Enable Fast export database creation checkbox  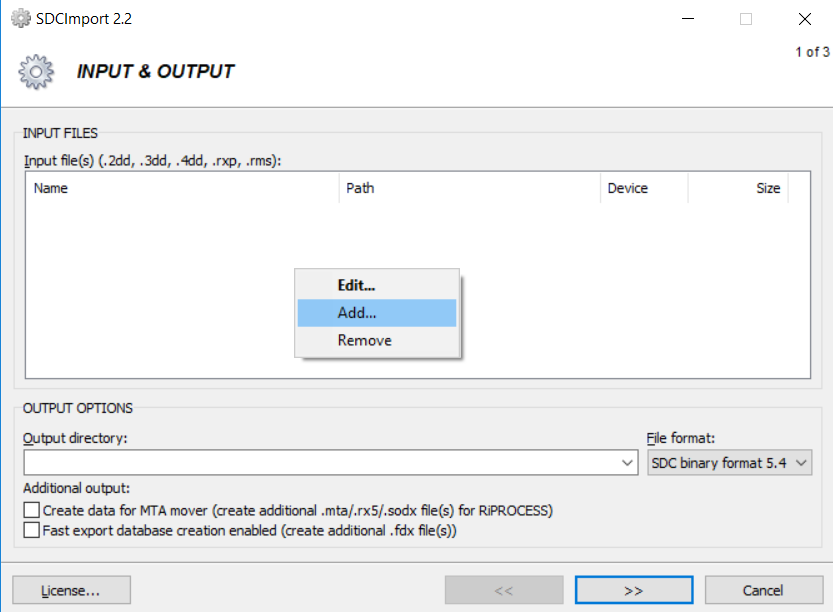click(x=31, y=530)
